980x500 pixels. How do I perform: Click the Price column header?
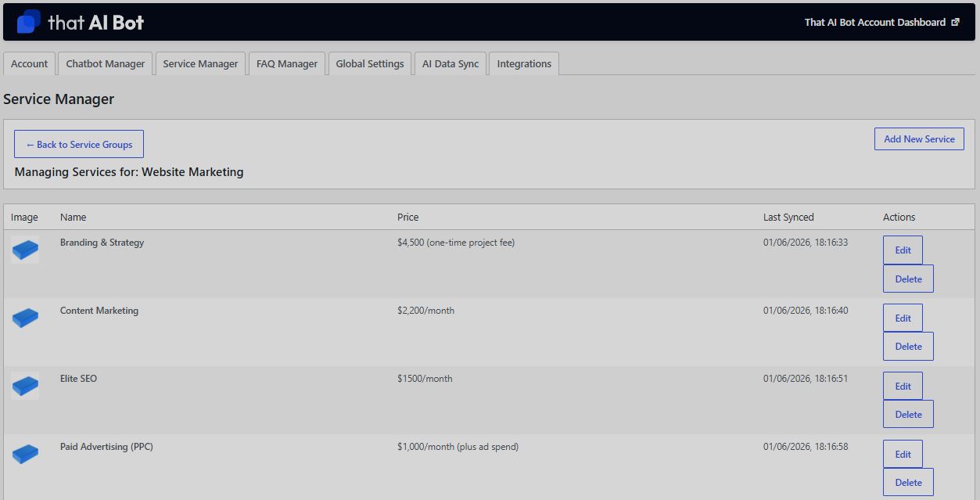coord(407,217)
